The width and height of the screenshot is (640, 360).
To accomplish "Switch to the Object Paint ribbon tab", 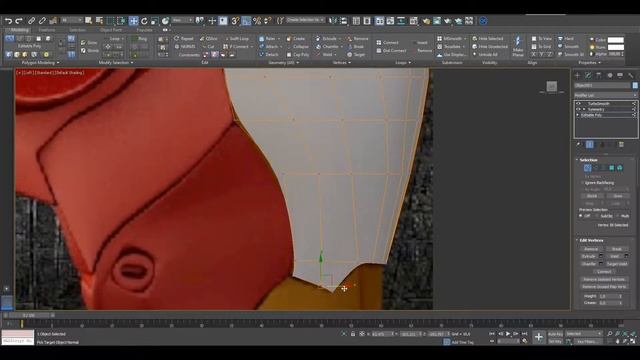I will click(x=111, y=30).
